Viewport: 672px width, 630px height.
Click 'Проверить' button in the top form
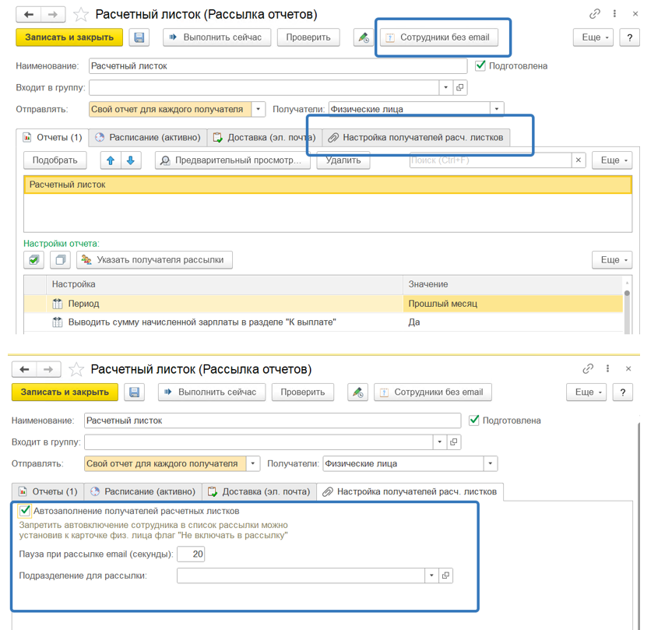coord(308,37)
